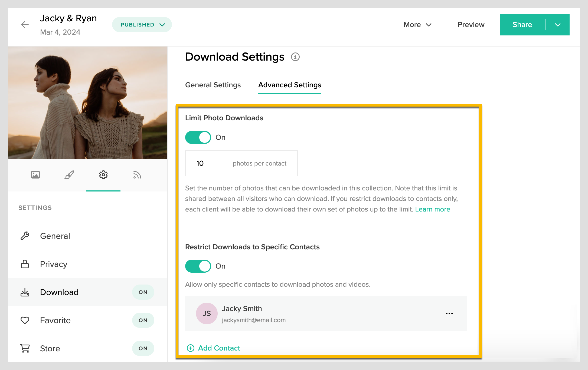588x370 pixels.
Task: Open Privacy settings in the sidebar
Action: pyautogui.click(x=54, y=264)
